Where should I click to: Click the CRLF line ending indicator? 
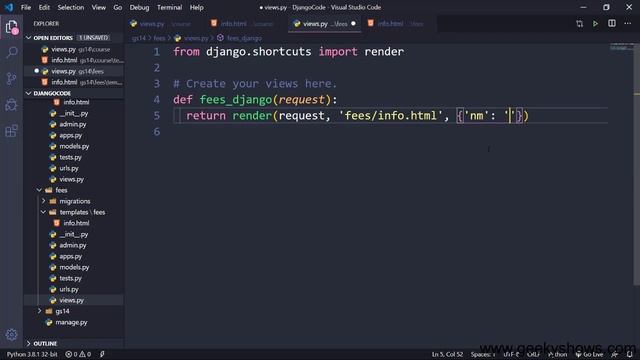click(533, 354)
